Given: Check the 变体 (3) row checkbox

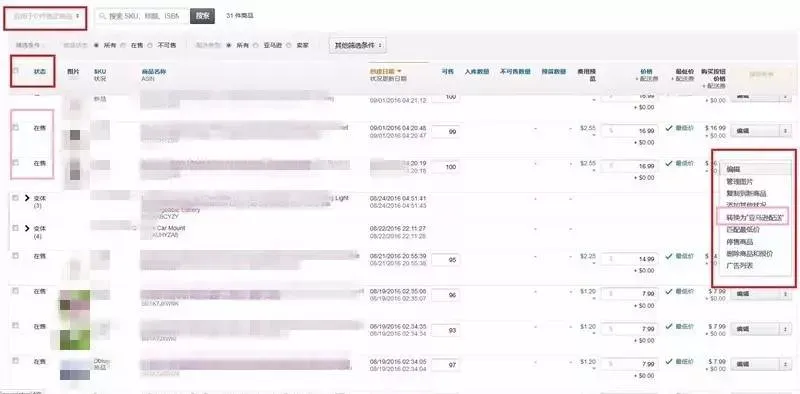Looking at the screenshot, I should 15,198.
